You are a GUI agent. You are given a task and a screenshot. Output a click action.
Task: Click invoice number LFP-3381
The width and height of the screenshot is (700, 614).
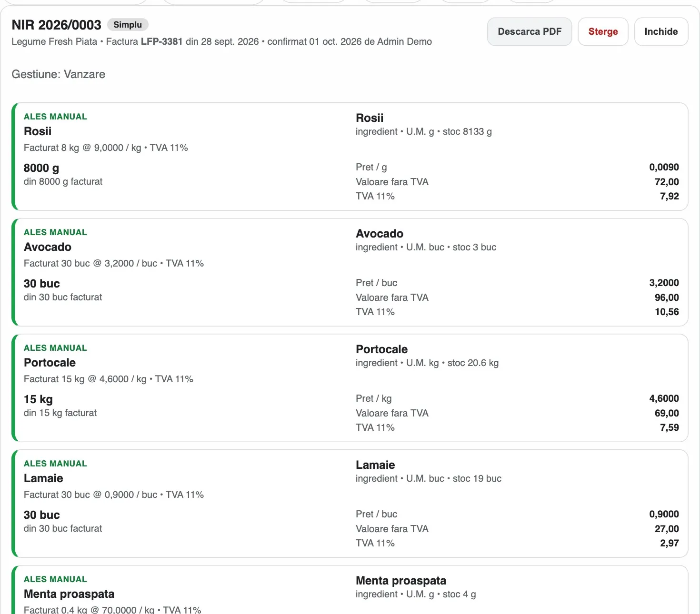click(162, 41)
